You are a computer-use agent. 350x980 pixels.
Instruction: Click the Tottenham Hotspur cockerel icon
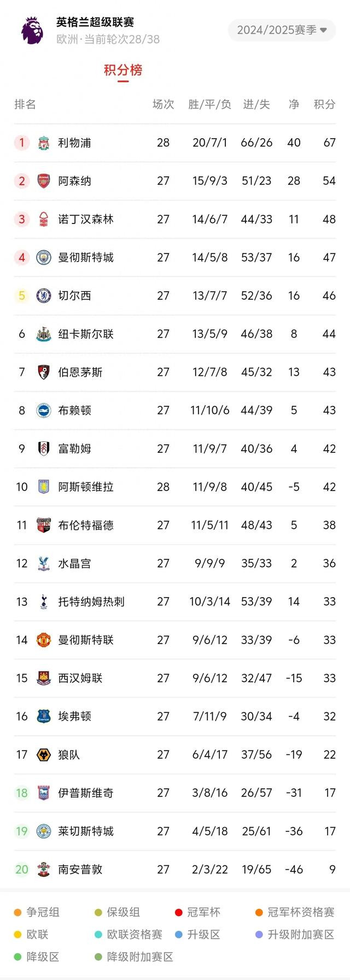[44, 602]
